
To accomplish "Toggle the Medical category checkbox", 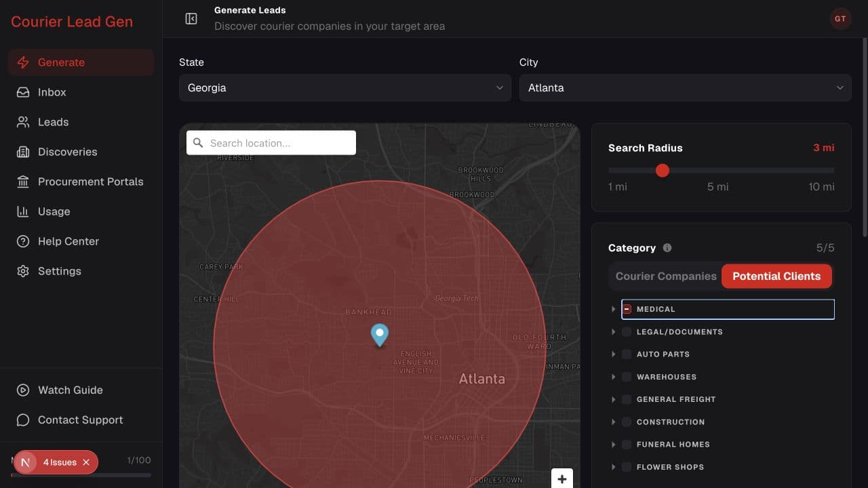I will (x=627, y=309).
